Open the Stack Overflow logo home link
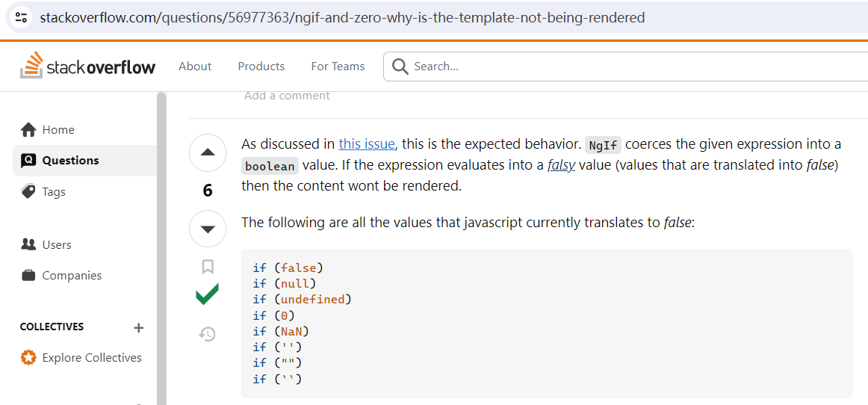 (x=88, y=65)
